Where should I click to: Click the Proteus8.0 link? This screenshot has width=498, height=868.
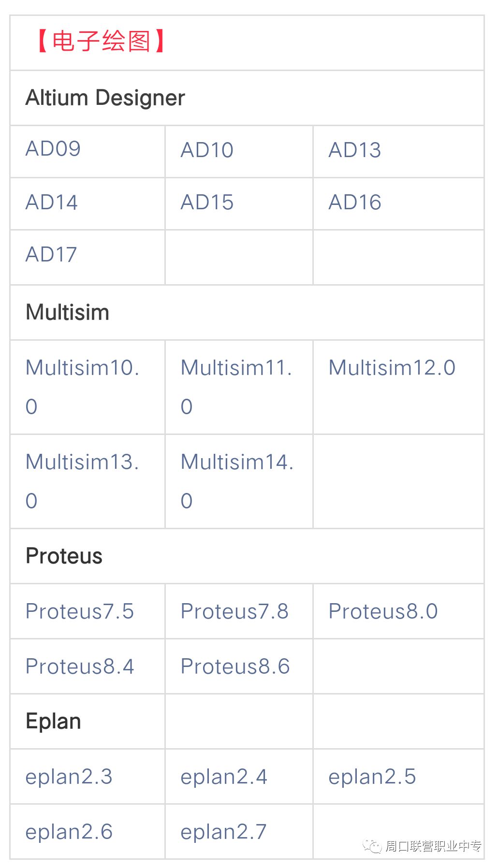click(x=383, y=611)
